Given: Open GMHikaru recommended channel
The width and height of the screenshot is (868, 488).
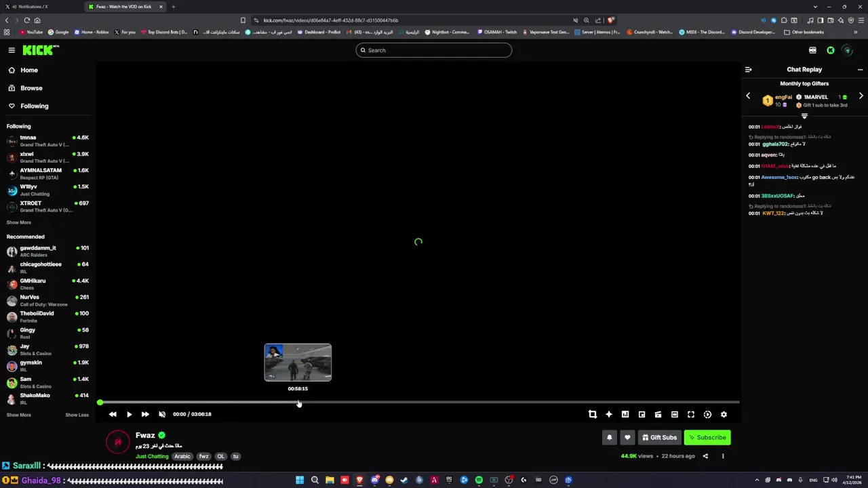Looking at the screenshot, I should 47,284.
